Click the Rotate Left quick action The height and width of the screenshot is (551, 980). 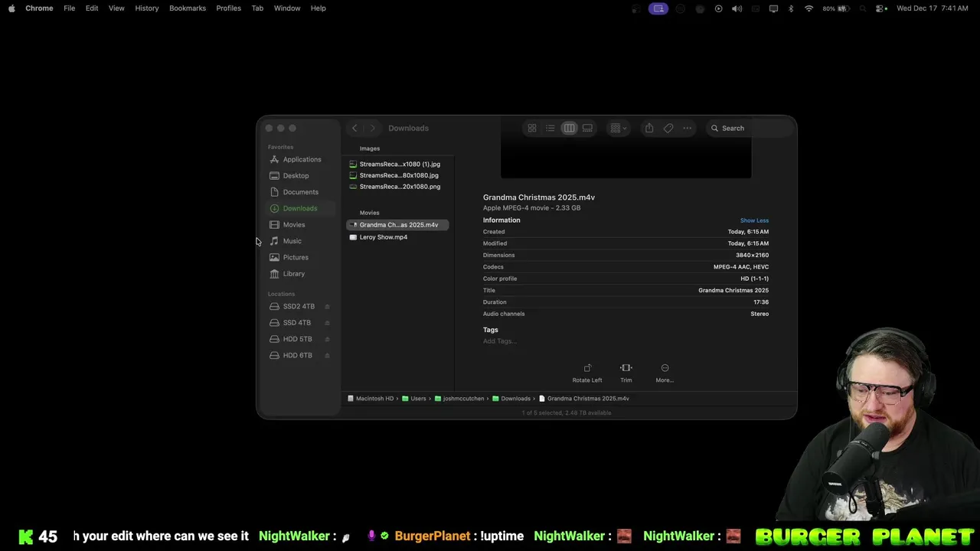coord(587,373)
